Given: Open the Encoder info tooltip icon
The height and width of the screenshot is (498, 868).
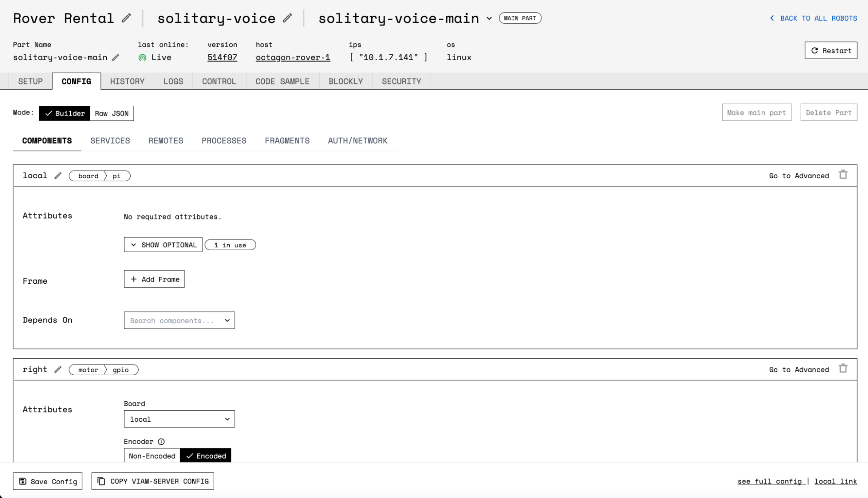Looking at the screenshot, I should point(161,441).
